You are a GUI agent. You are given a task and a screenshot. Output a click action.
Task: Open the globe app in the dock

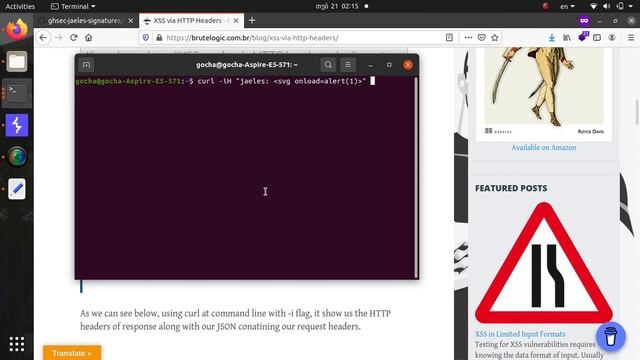(x=17, y=157)
